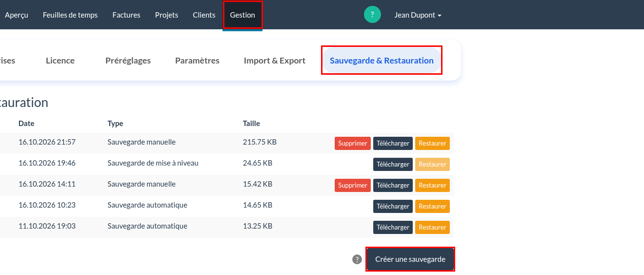This screenshot has width=644, height=275.
Task: Open the Import & Export tab
Action: coord(275,61)
